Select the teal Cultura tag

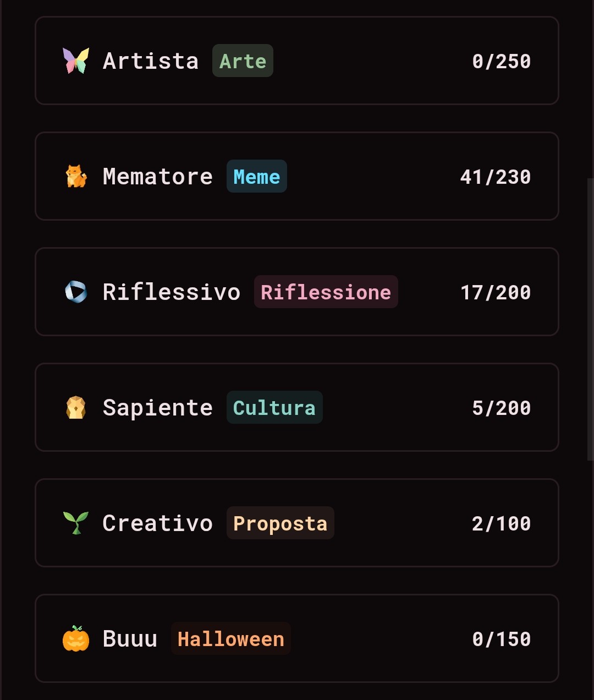pos(274,407)
